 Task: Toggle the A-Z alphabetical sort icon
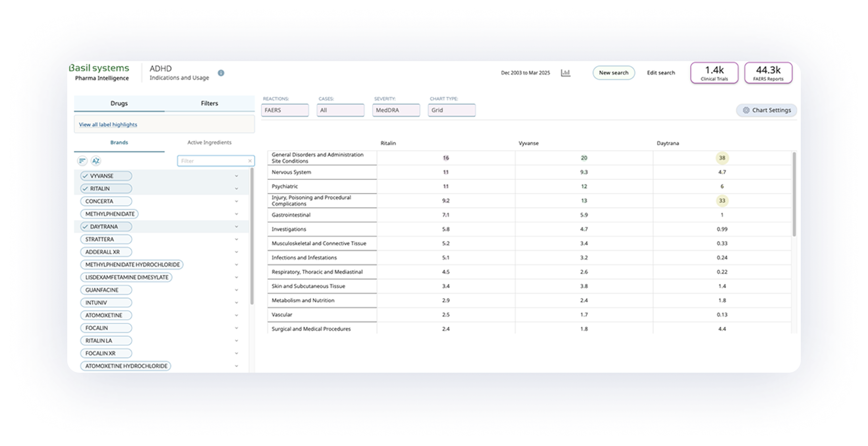pyautogui.click(x=96, y=161)
